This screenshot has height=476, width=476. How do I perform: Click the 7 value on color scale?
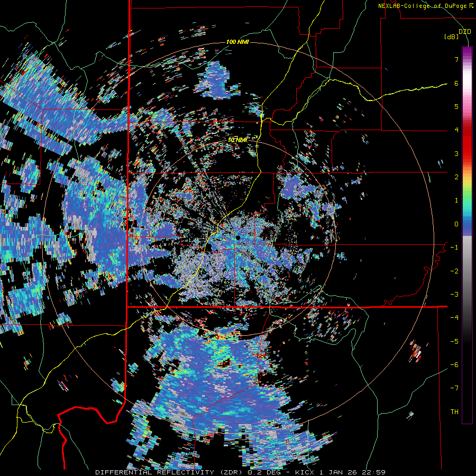[456, 59]
